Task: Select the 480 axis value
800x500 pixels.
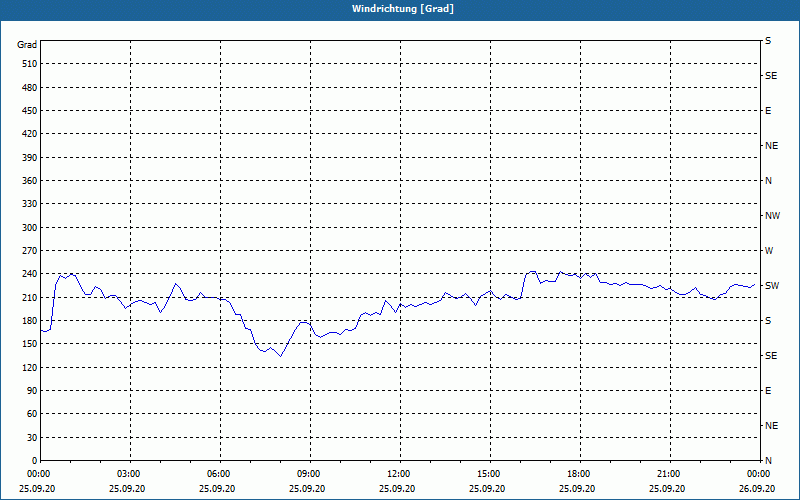Action: coord(30,88)
